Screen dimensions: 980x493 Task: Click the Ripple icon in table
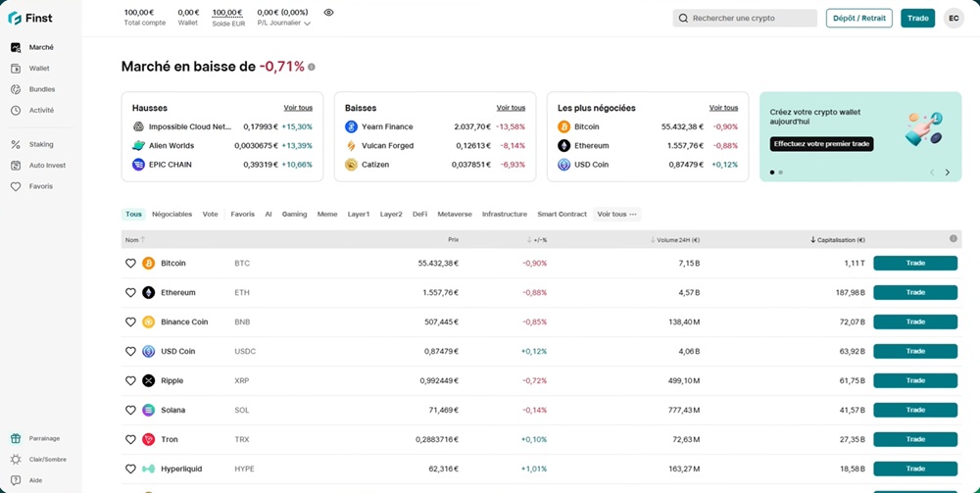point(148,380)
